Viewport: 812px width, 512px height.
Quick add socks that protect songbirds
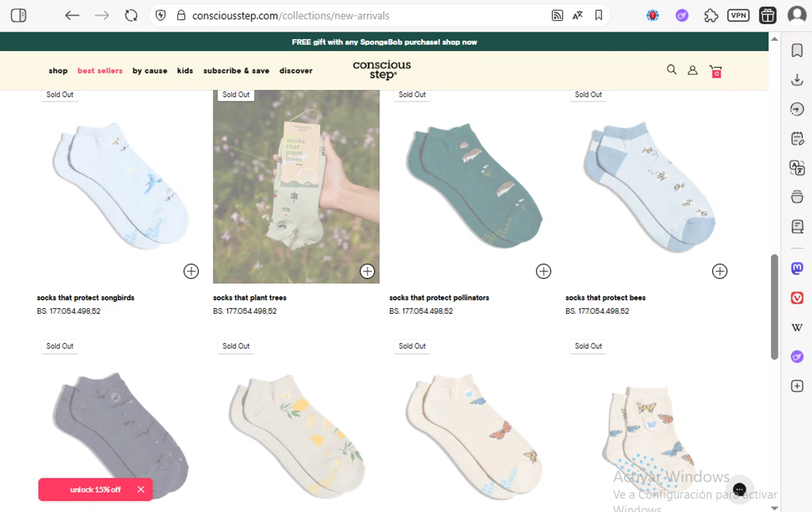pyautogui.click(x=191, y=271)
